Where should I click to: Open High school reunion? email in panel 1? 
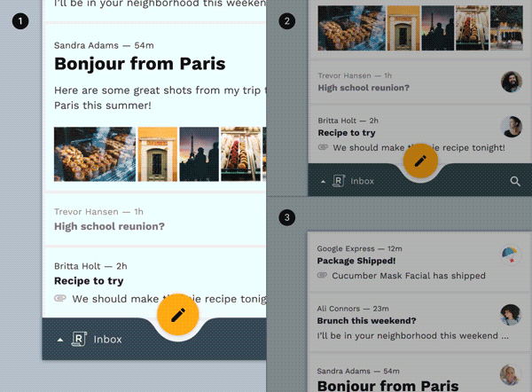coord(155,219)
